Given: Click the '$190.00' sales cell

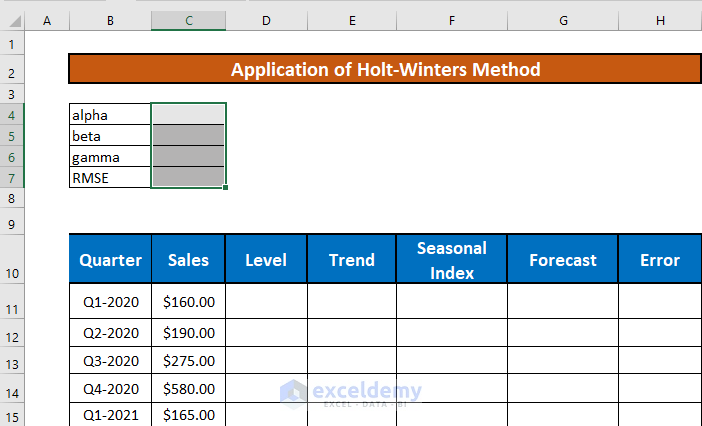Looking at the screenshot, I should [188, 332].
